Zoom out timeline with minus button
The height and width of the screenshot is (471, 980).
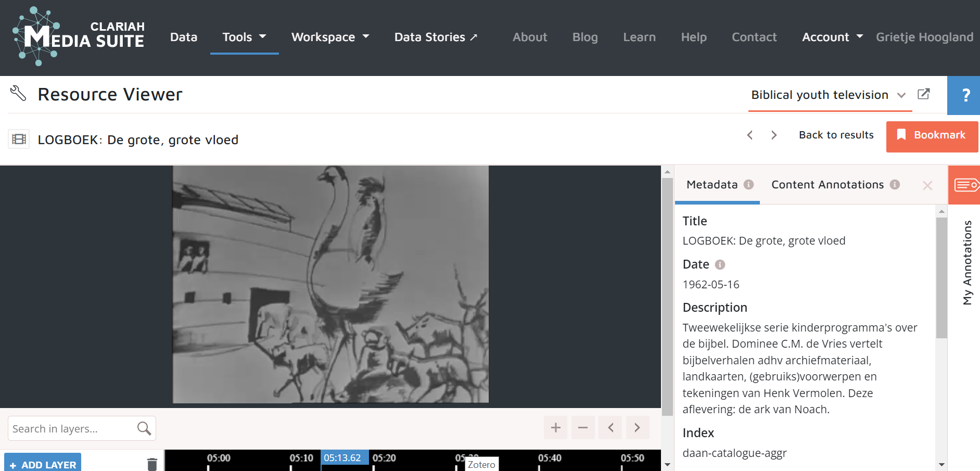click(x=582, y=428)
